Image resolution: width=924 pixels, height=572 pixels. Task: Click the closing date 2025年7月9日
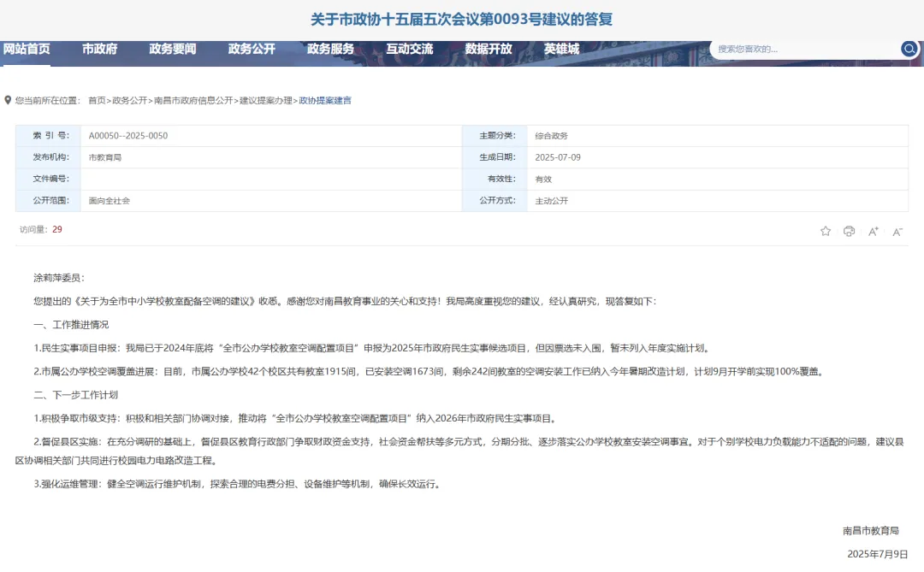tap(878, 554)
